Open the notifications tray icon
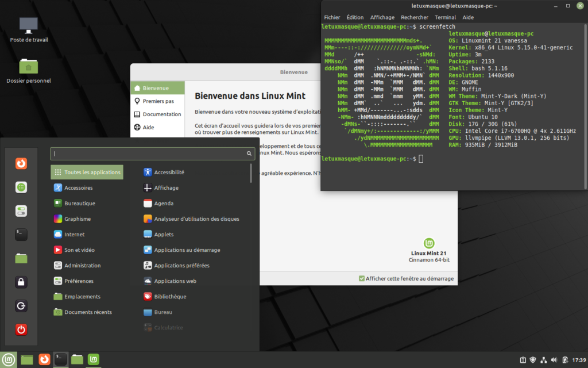 click(523, 360)
